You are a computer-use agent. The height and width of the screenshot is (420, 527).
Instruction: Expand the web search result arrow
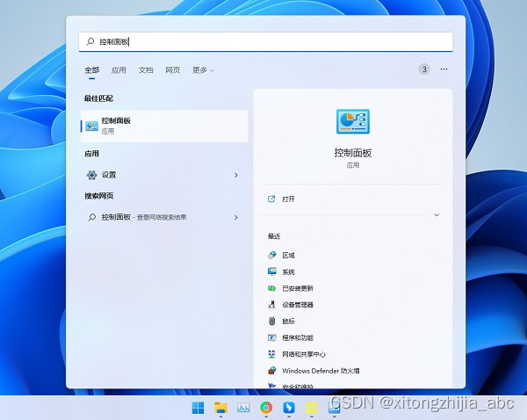click(x=236, y=218)
